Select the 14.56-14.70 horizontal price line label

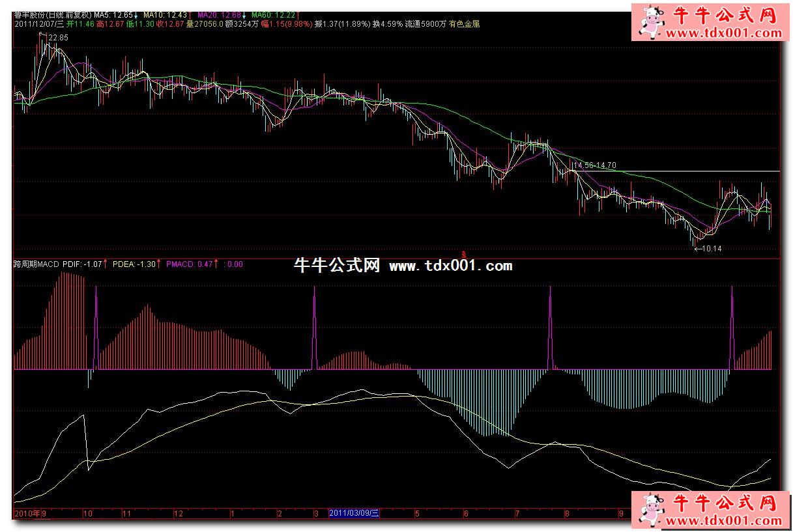coord(594,165)
